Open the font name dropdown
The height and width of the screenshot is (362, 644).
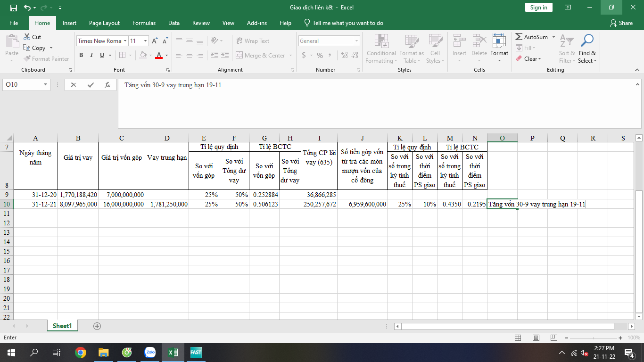click(x=125, y=41)
